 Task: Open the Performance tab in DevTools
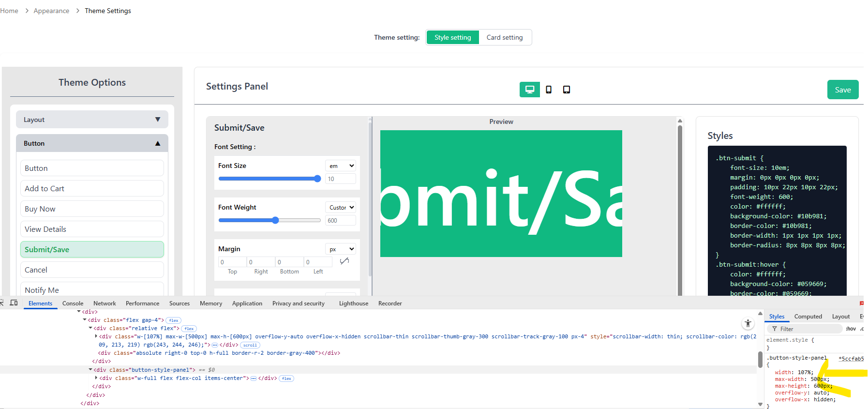tap(142, 303)
